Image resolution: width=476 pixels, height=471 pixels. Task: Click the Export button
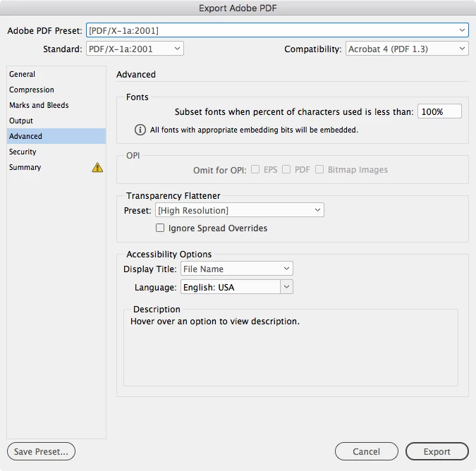437,451
